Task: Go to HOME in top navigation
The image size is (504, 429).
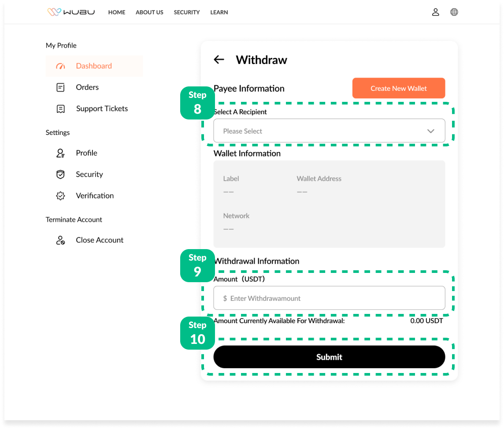Action: click(117, 12)
